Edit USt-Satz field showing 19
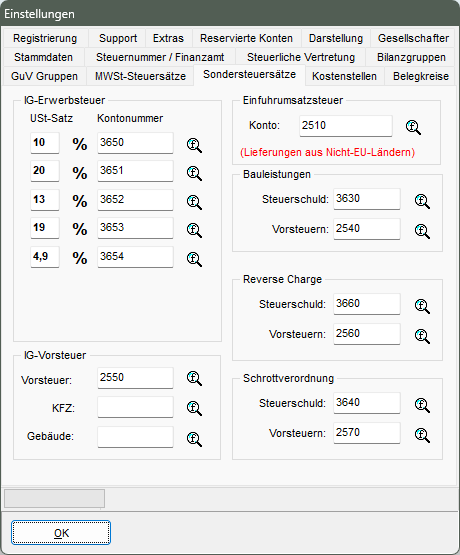The image size is (460, 555). [45, 228]
